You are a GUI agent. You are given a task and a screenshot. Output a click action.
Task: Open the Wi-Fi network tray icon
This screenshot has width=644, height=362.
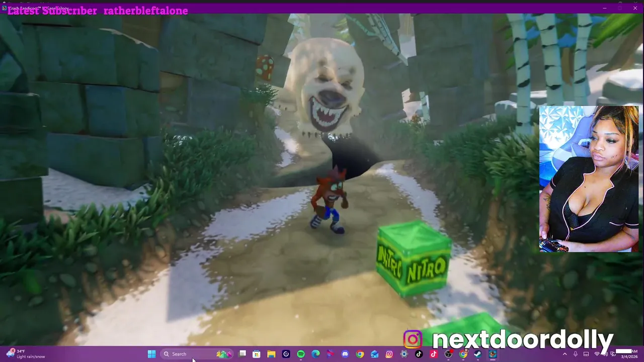pyautogui.click(x=597, y=354)
